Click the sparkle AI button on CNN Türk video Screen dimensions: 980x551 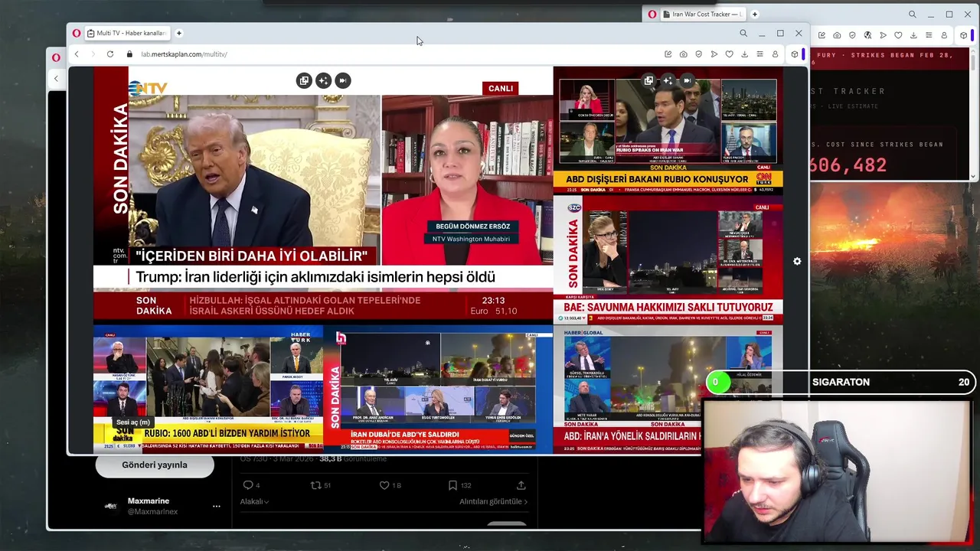pos(668,80)
